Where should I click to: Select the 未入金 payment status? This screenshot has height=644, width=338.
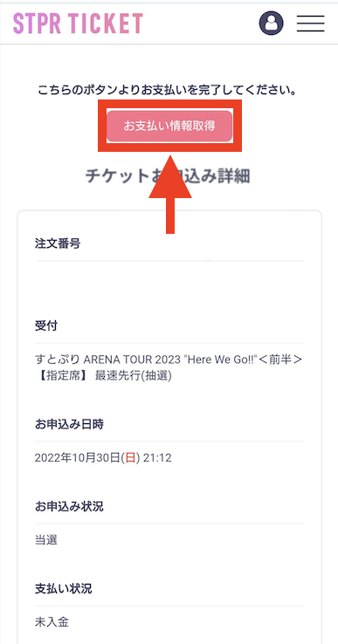[x=52, y=622]
